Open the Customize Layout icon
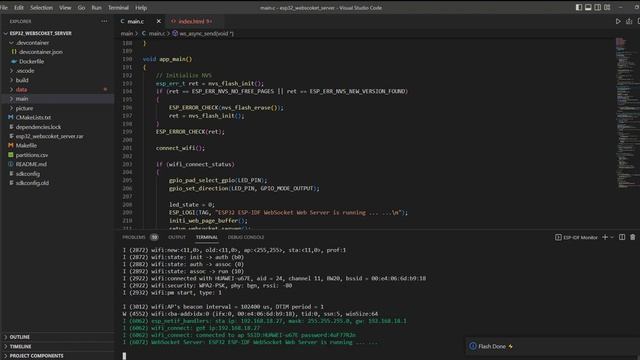 pyautogui.click(x=607, y=7)
